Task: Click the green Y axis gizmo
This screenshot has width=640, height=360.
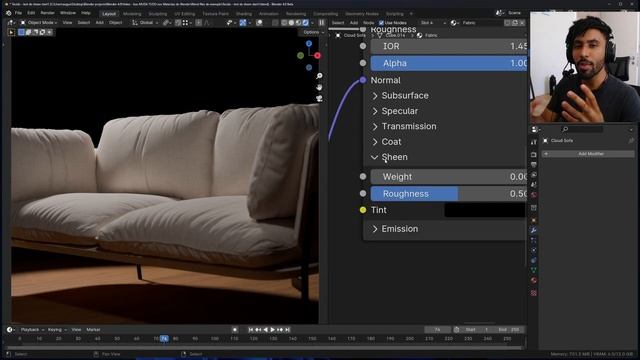Action: pos(300,55)
